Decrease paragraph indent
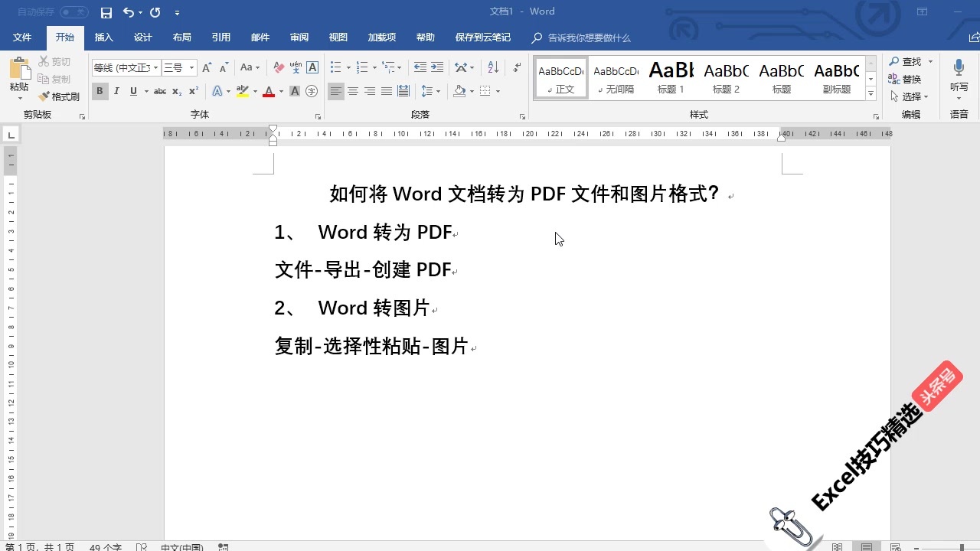 [x=420, y=68]
